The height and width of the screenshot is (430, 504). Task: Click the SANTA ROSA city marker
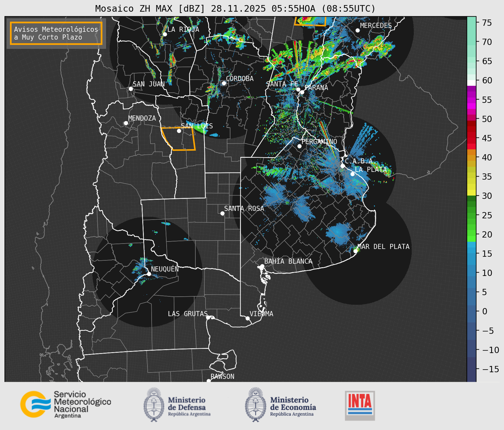pos(222,213)
